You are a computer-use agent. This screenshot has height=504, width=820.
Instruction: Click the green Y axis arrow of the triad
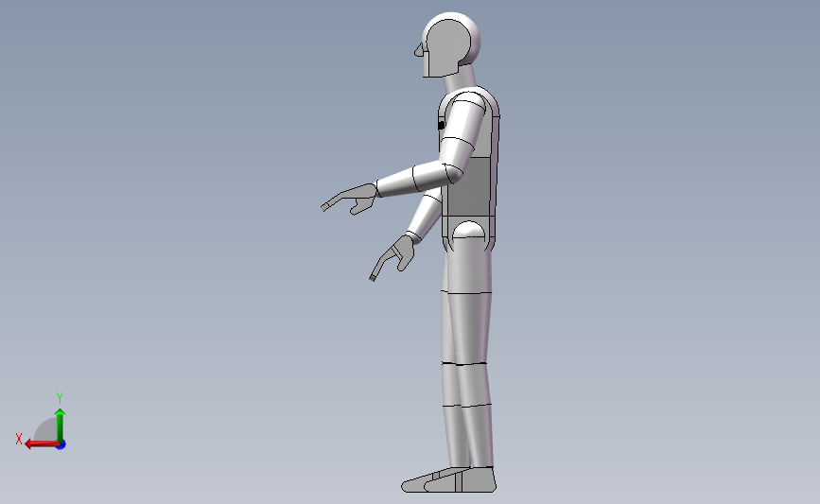pyautogui.click(x=61, y=426)
